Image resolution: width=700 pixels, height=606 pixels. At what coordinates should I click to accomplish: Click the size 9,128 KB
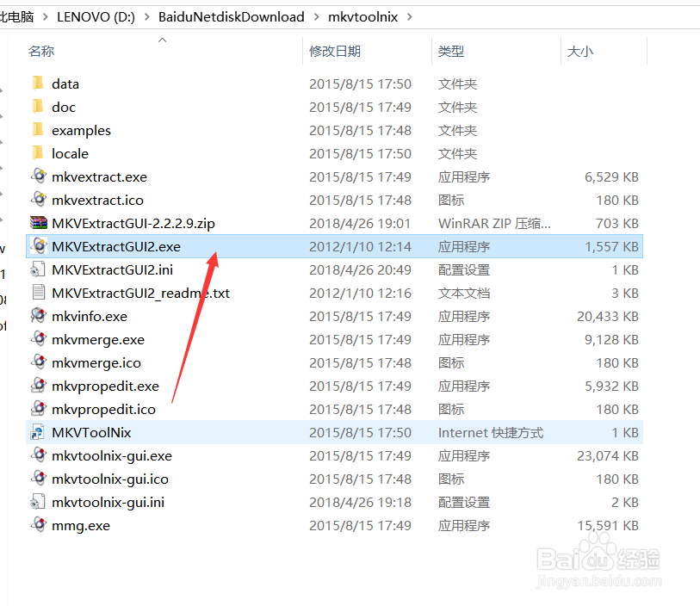click(x=611, y=340)
